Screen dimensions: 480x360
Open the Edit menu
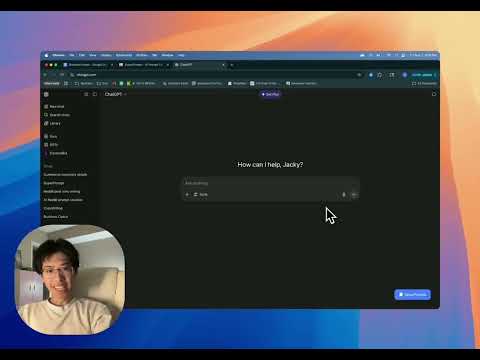click(82, 55)
